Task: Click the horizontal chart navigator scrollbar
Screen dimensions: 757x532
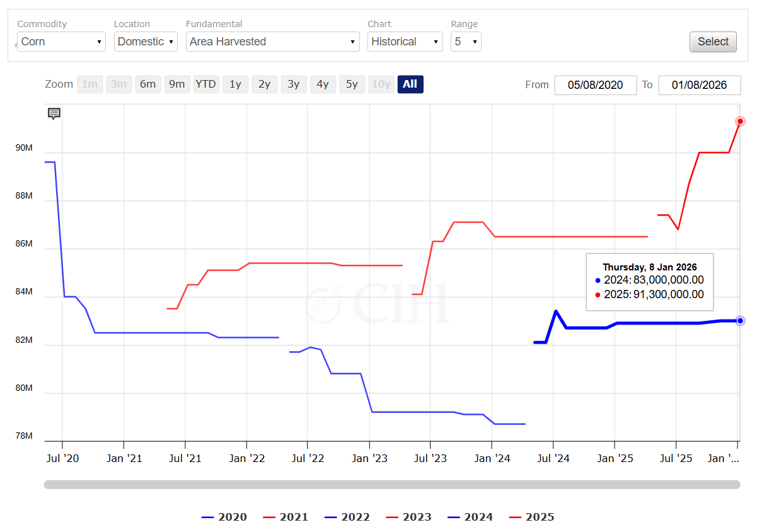Action: [x=391, y=485]
